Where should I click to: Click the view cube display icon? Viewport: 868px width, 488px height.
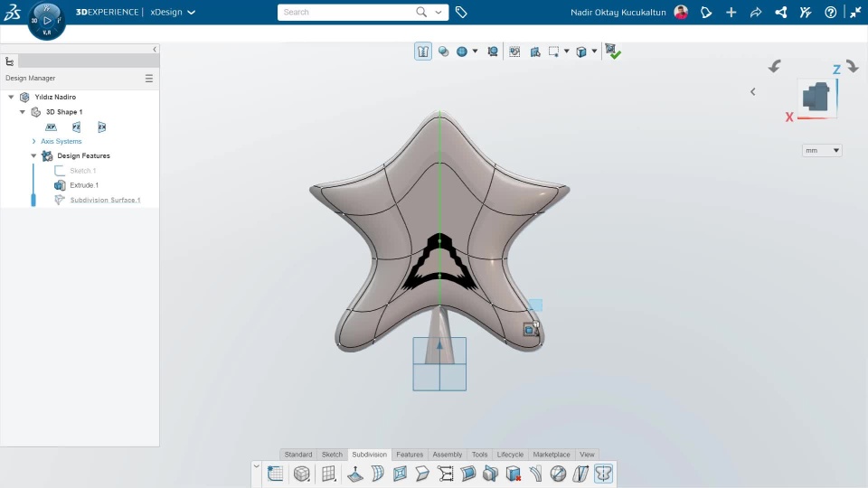(581, 52)
